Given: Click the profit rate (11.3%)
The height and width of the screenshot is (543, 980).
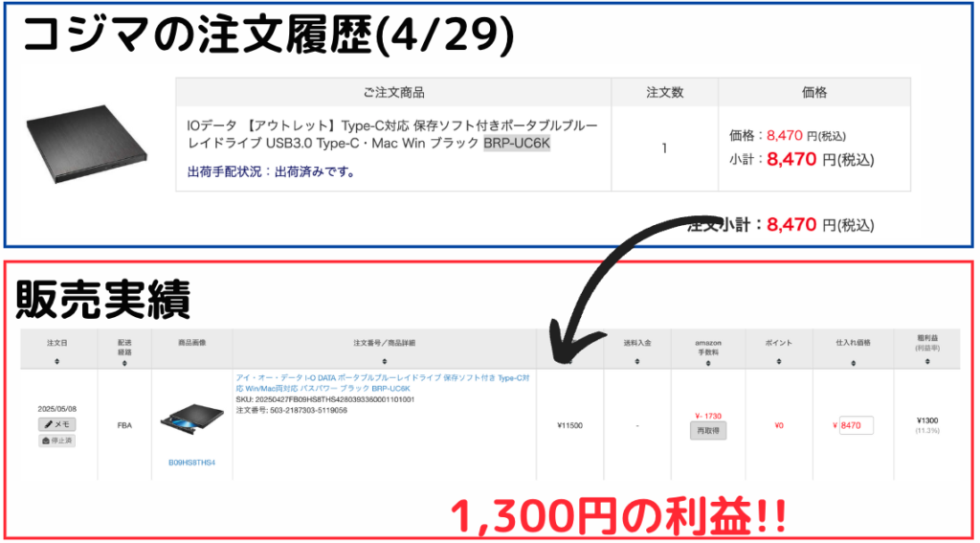Looking at the screenshot, I should coord(927,430).
